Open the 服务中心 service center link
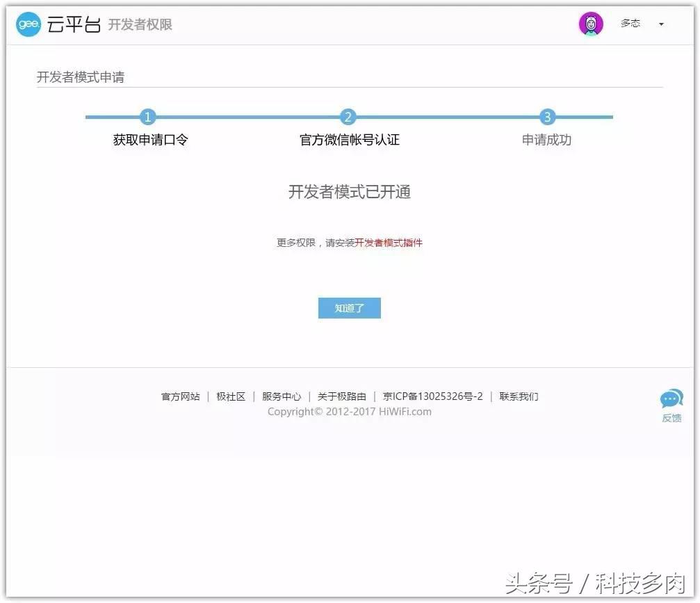 (281, 396)
